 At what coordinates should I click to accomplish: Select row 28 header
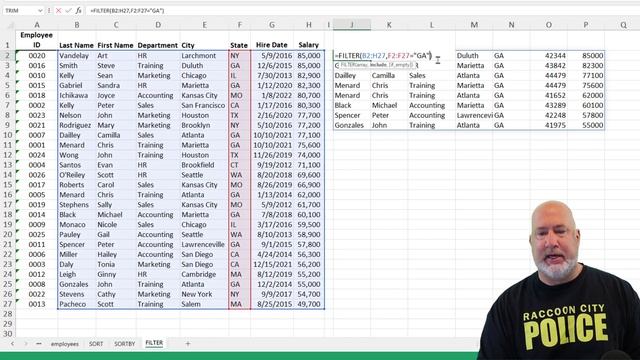[7, 314]
